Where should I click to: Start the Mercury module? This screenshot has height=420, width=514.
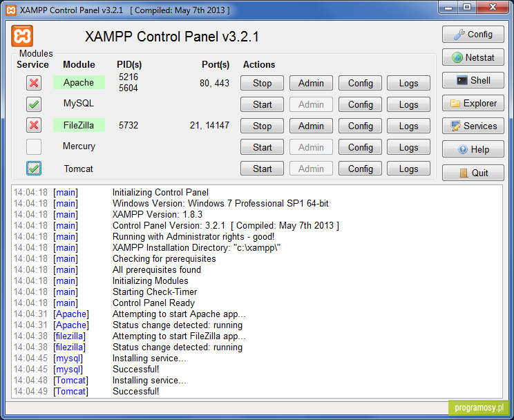(262, 147)
